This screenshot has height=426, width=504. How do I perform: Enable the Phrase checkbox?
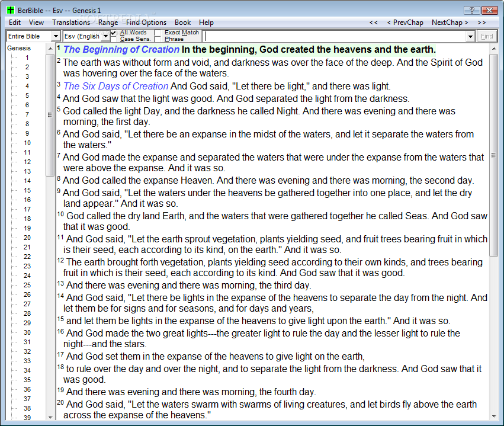[158, 39]
